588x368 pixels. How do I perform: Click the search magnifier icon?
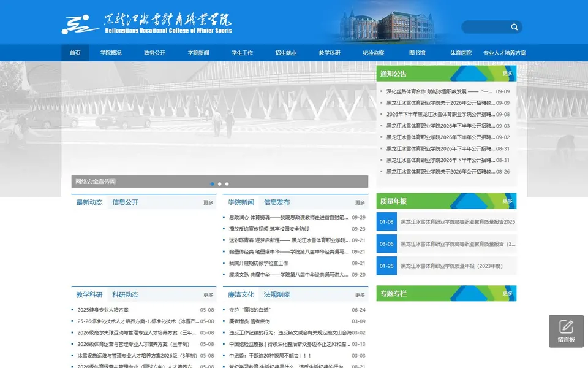tap(514, 27)
